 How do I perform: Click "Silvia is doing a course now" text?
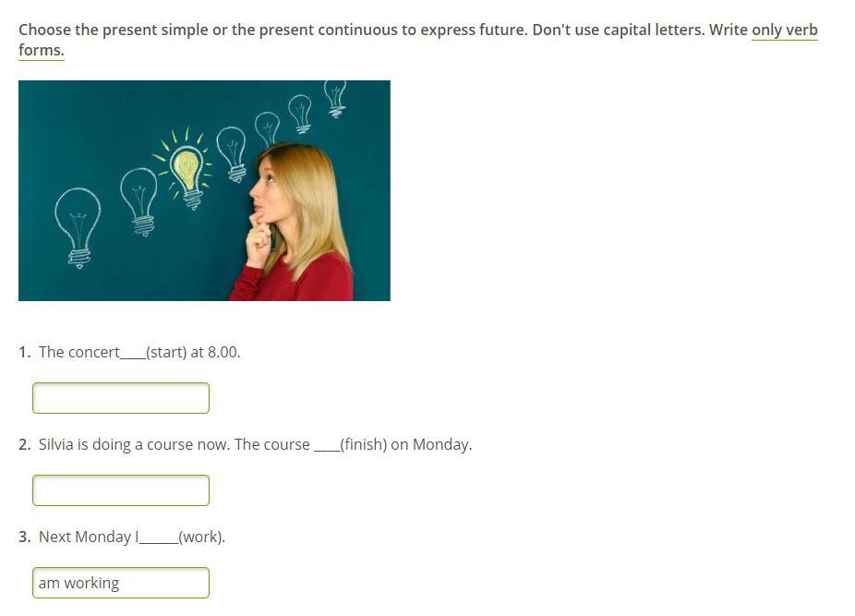(134, 444)
